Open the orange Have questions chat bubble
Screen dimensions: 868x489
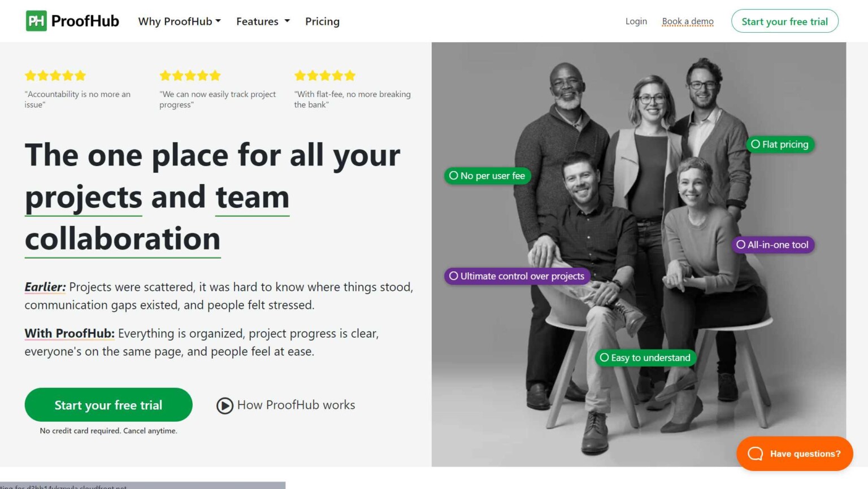pos(795,453)
